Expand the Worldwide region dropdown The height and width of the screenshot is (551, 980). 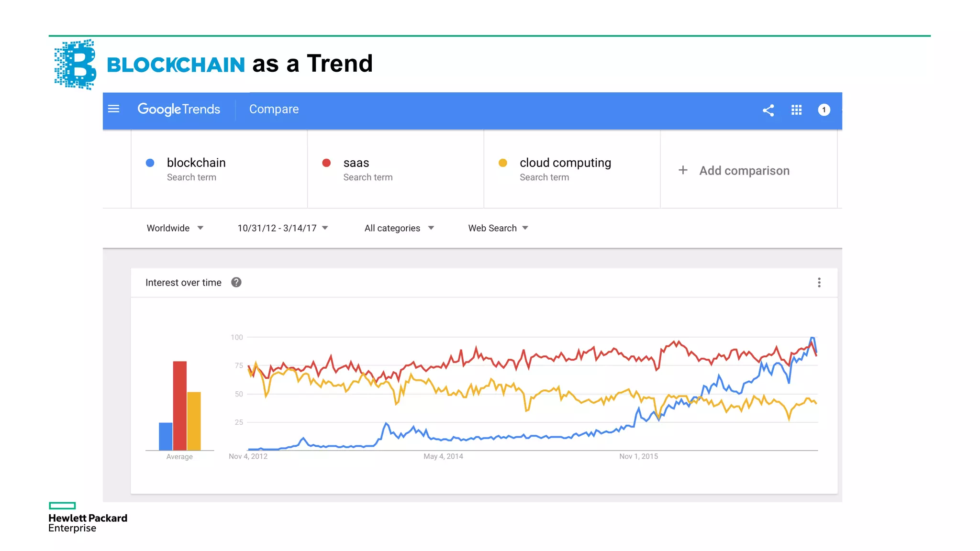175,228
